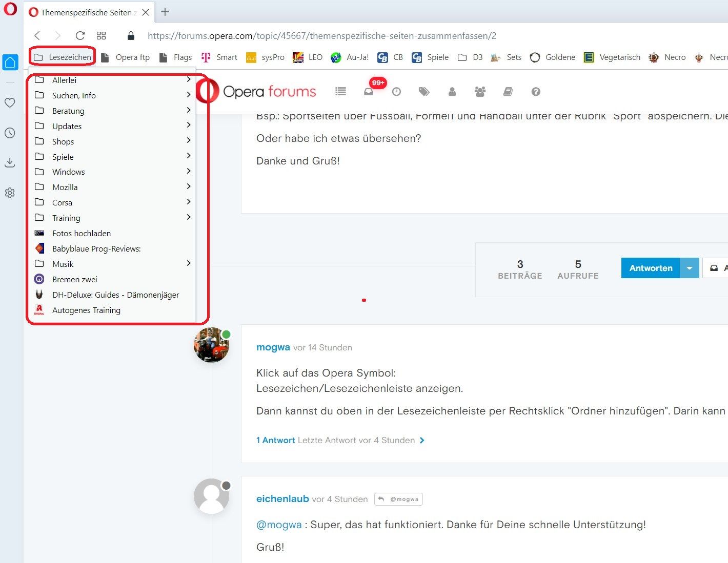
Task: Open forum categories list icon
Action: 340,92
